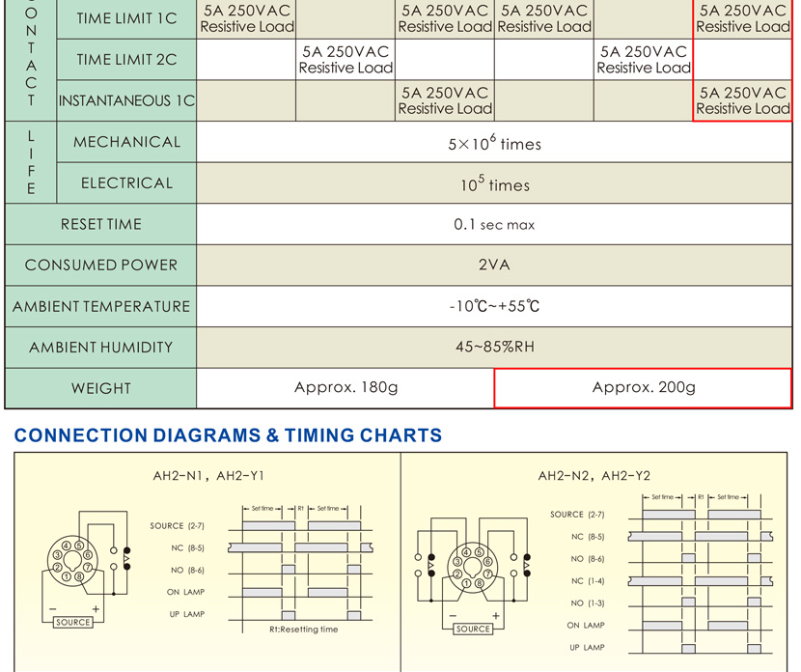
Task: Click "UP LAMP" in the AH2-N2 timing chart
Action: [x=587, y=648]
